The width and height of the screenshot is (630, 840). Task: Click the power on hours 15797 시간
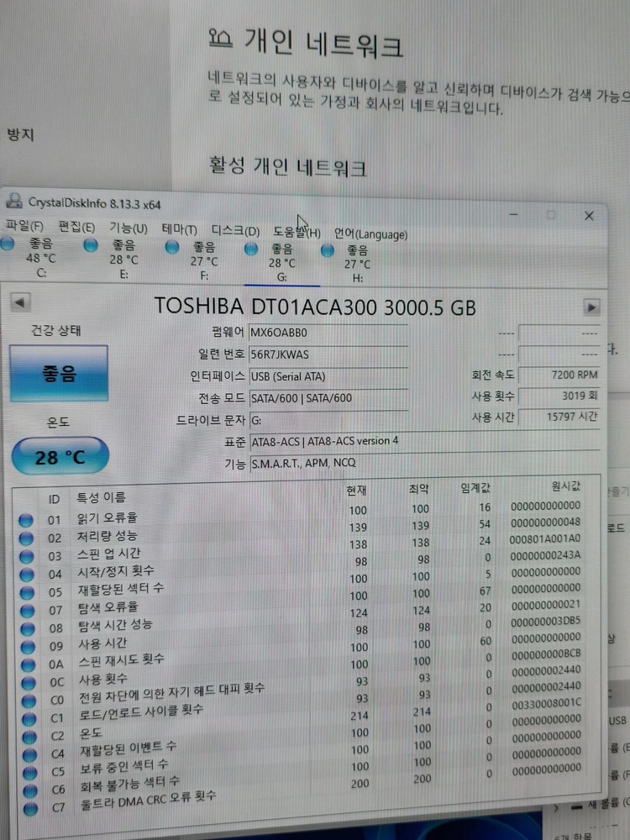pyautogui.click(x=559, y=417)
